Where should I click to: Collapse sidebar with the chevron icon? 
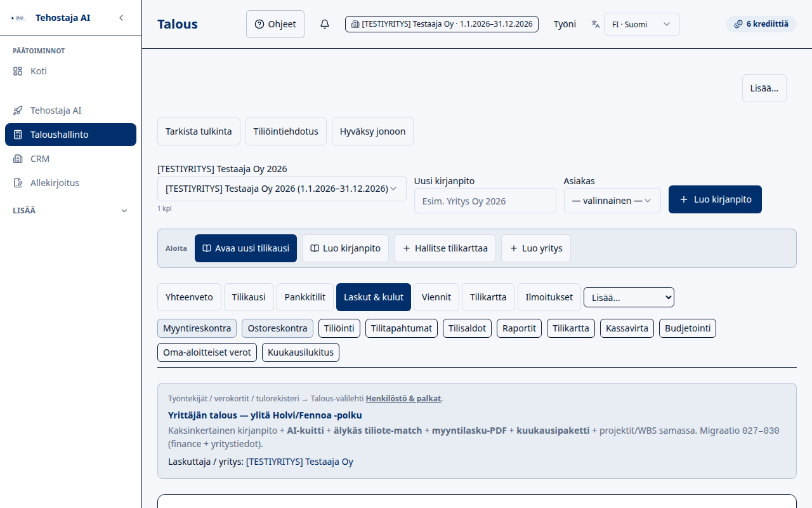tap(121, 18)
